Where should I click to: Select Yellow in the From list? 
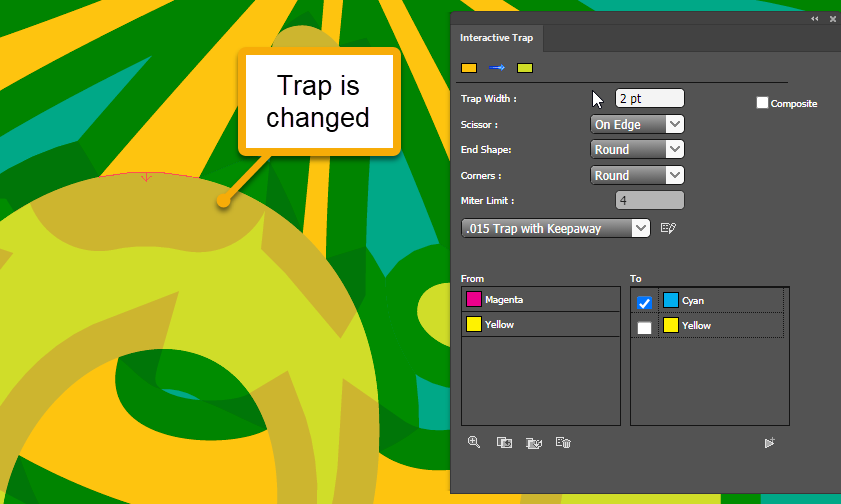pos(540,324)
